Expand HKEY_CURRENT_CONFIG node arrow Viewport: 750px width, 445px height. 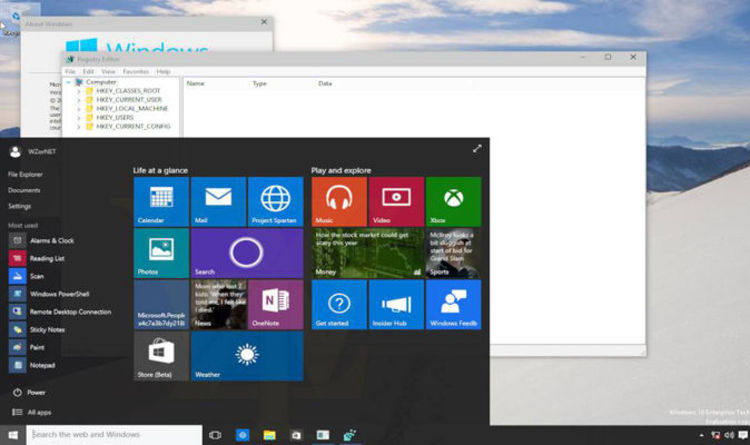point(79,126)
